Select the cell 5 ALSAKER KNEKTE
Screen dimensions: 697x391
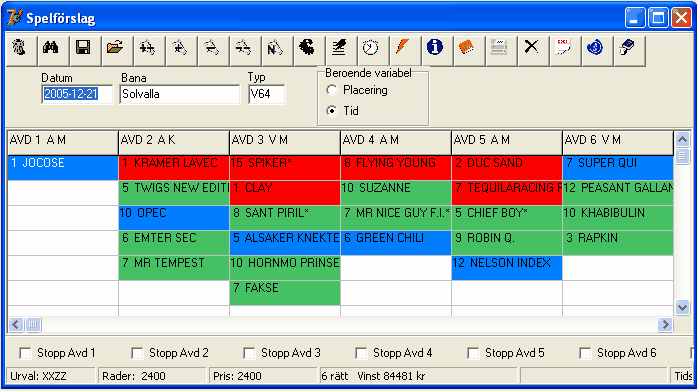pyautogui.click(x=285, y=243)
